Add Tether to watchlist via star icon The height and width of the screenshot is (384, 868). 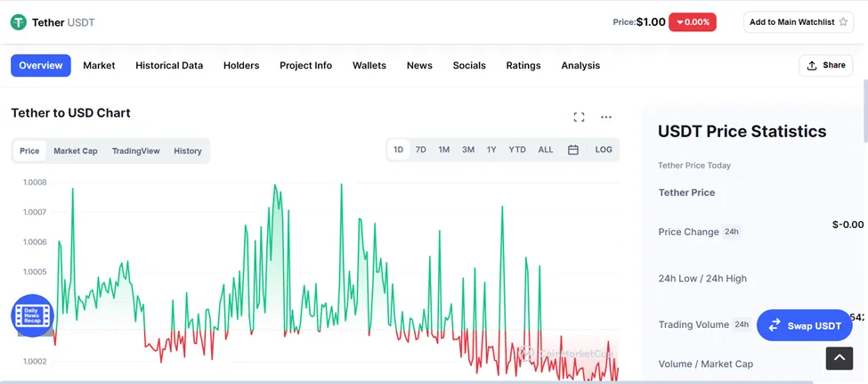coord(843,22)
